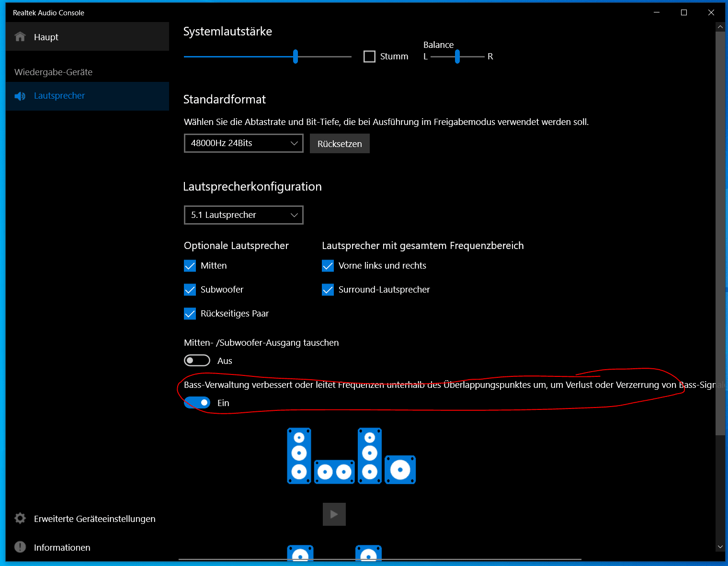Click the home icon beside Haupt

[20, 37]
